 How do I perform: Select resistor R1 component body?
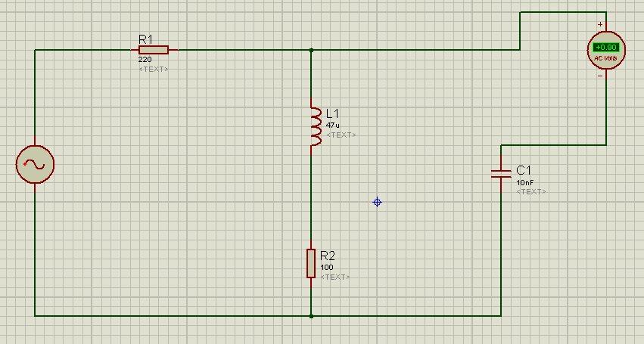(x=154, y=50)
